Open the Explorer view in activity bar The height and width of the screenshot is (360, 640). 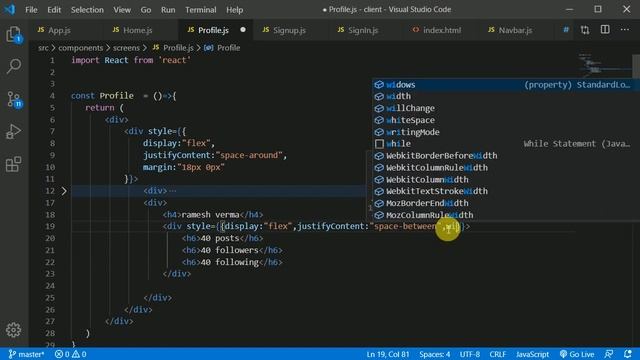click(x=14, y=35)
